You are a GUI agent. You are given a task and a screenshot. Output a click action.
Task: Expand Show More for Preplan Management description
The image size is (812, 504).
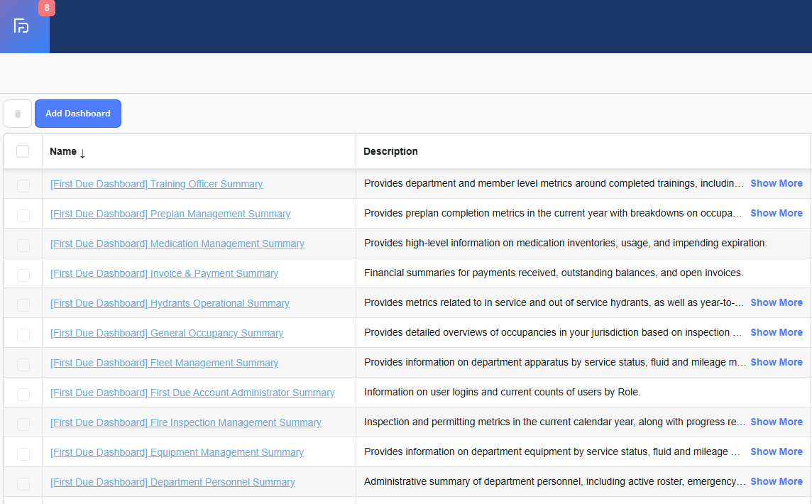pos(776,213)
